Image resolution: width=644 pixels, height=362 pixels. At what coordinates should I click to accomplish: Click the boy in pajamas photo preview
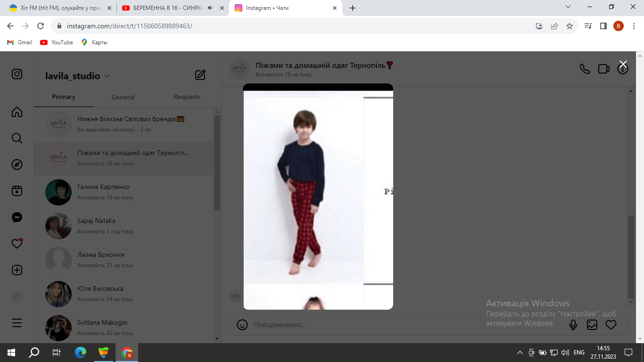318,197
